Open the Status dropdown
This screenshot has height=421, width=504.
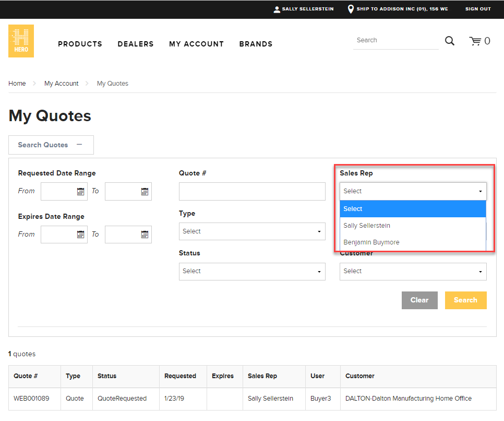(252, 271)
